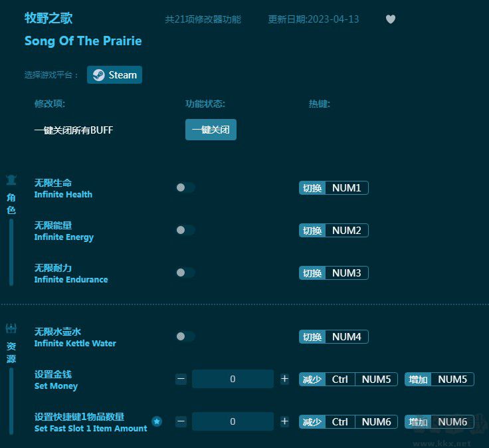Click the Set Money value input field
This screenshot has height=448, width=489.
233,379
